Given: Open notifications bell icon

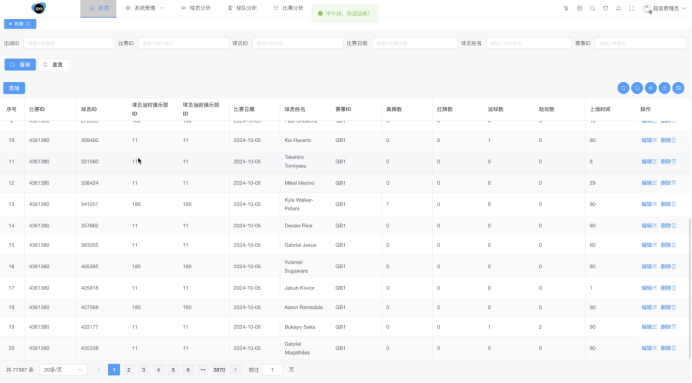Looking at the screenshot, I should click(x=618, y=8).
